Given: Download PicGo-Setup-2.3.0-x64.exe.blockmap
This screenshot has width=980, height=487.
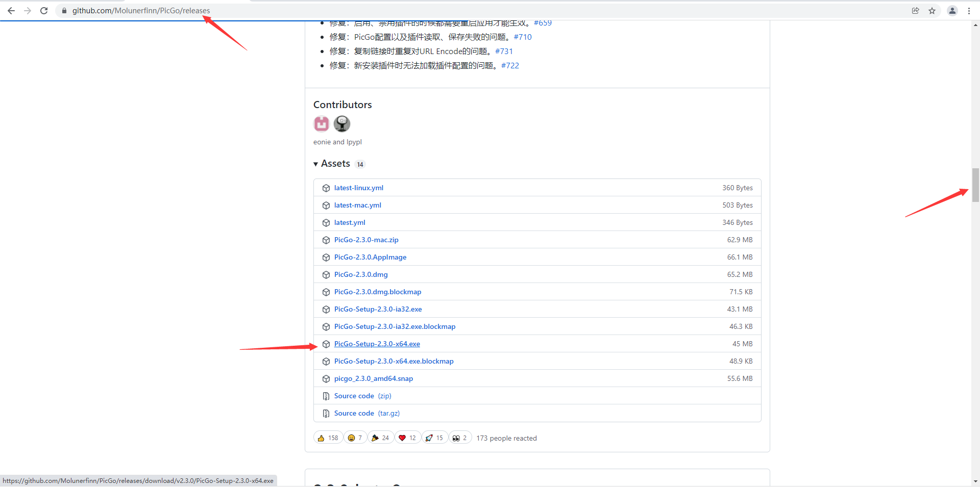Looking at the screenshot, I should pyautogui.click(x=394, y=361).
